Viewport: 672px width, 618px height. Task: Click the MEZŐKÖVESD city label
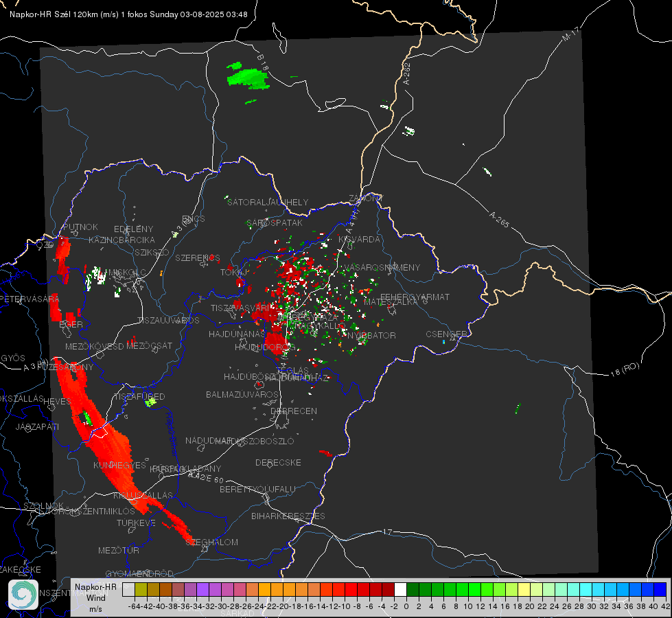94,346
